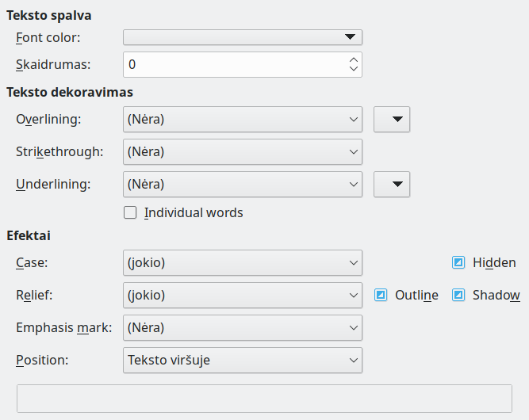Click the Skaidrumas transparency input field

pyautogui.click(x=234, y=64)
